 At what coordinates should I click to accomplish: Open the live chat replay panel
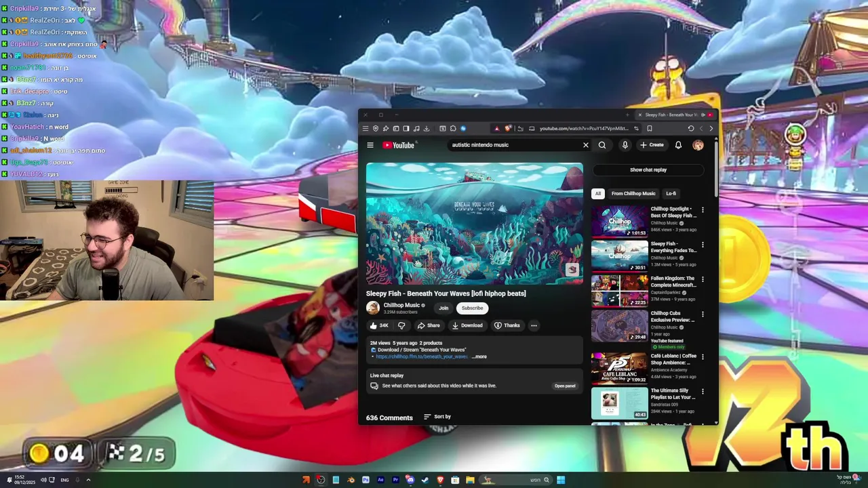pos(565,386)
